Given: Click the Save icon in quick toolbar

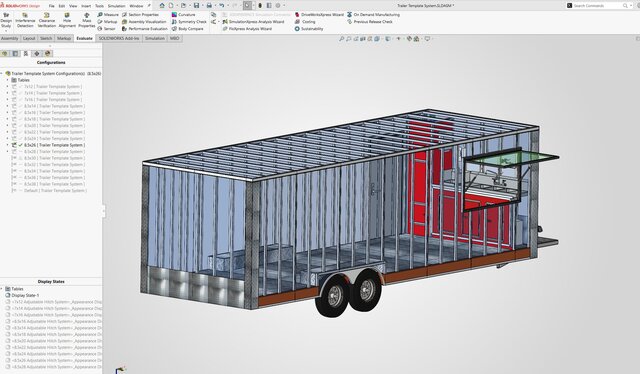Looking at the screenshot, I should click(x=196, y=5).
